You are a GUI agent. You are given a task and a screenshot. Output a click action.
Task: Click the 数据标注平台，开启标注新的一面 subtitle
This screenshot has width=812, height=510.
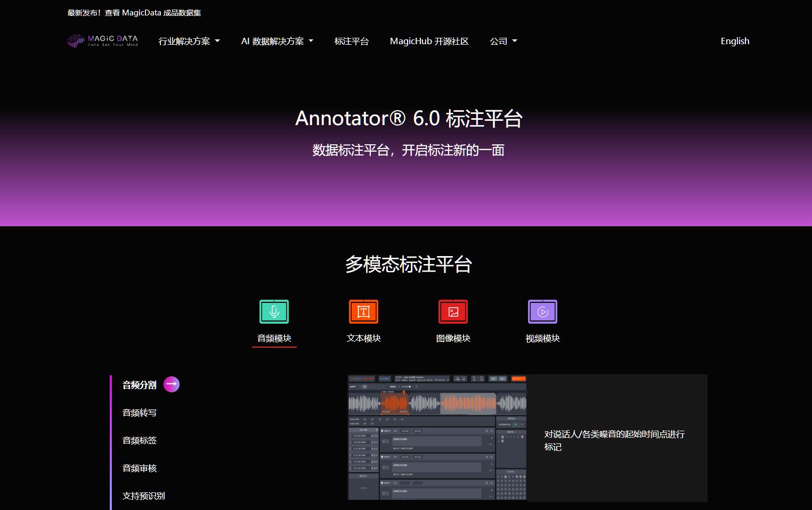[x=409, y=150]
